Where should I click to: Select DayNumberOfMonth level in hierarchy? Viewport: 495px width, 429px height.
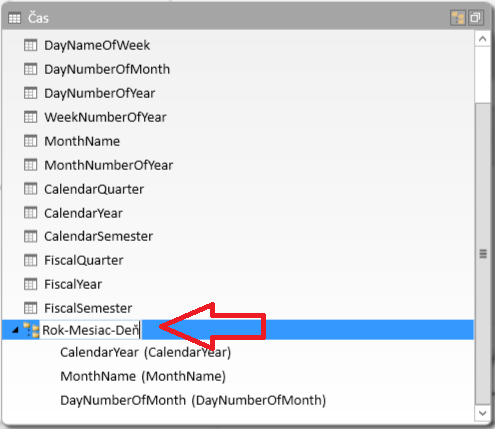(x=193, y=401)
